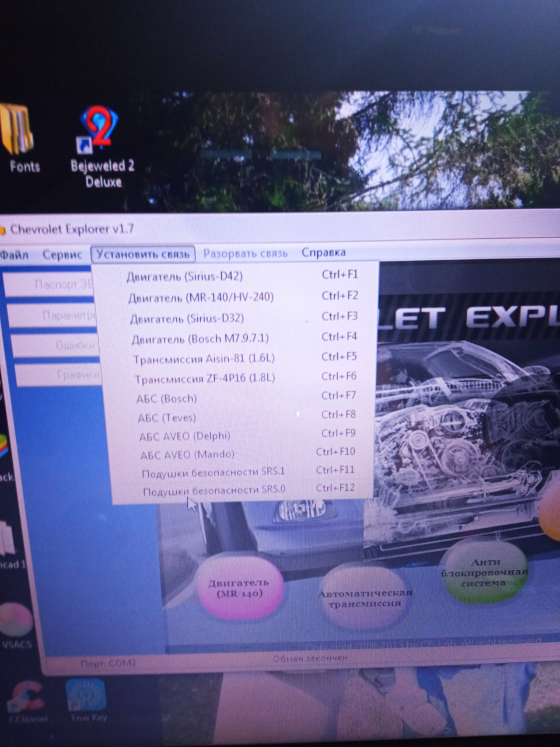560x747 pixels.
Task: Open the Файл menu
Action: coord(14,255)
